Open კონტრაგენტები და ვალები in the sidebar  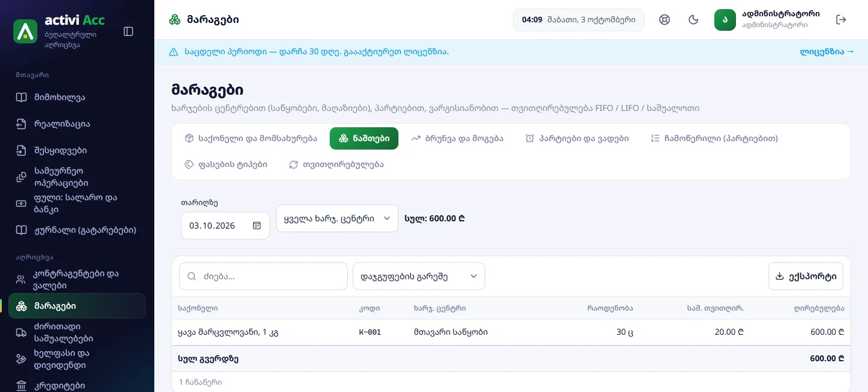[x=77, y=279]
